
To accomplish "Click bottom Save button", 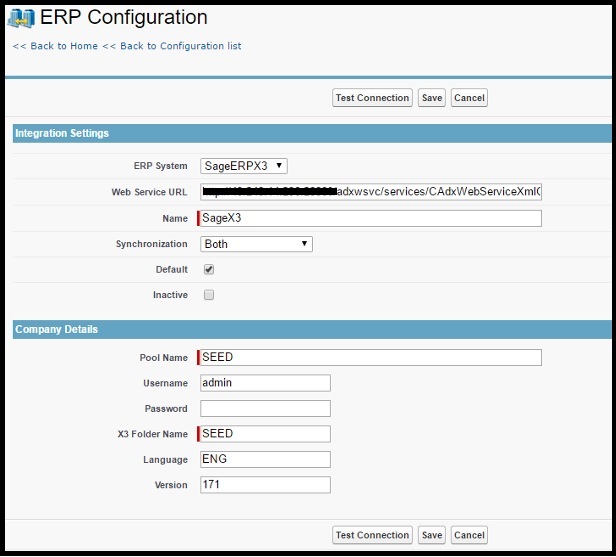I will pyautogui.click(x=432, y=535).
